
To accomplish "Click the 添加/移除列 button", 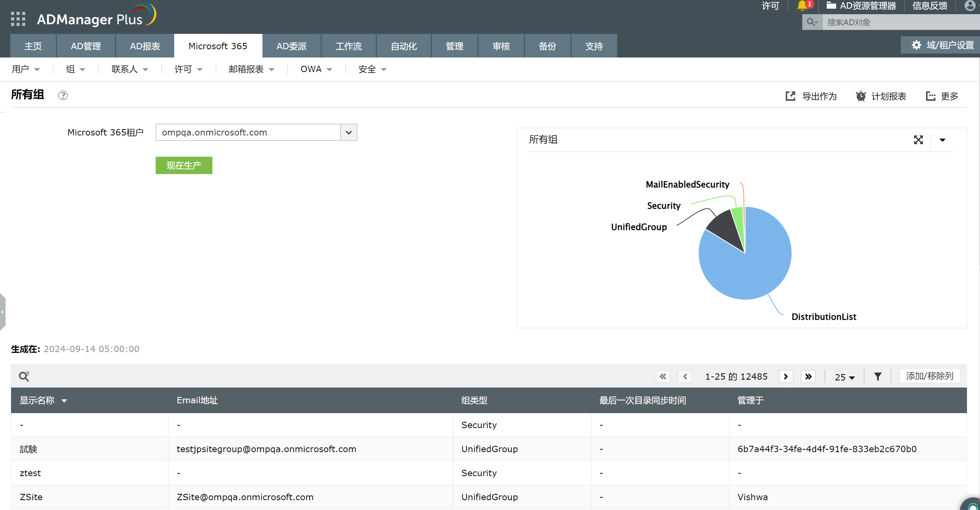I will click(930, 376).
